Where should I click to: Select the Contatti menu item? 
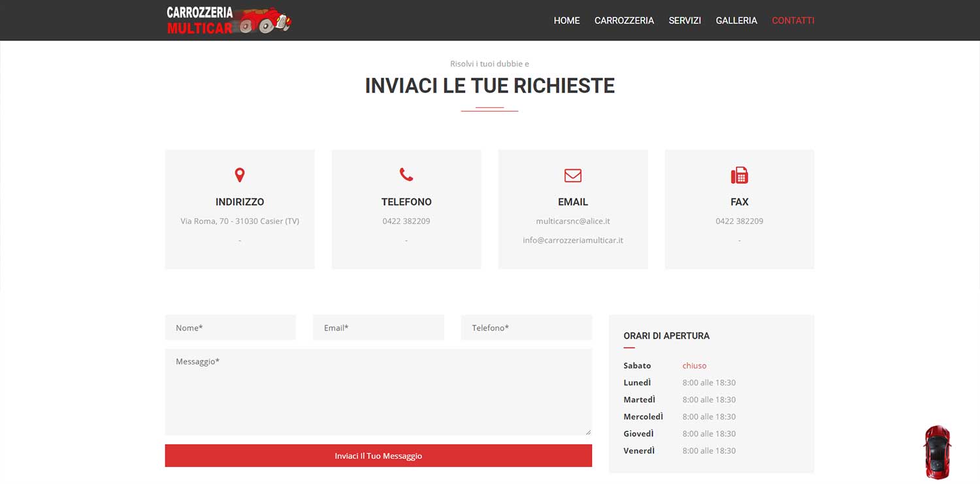(792, 20)
